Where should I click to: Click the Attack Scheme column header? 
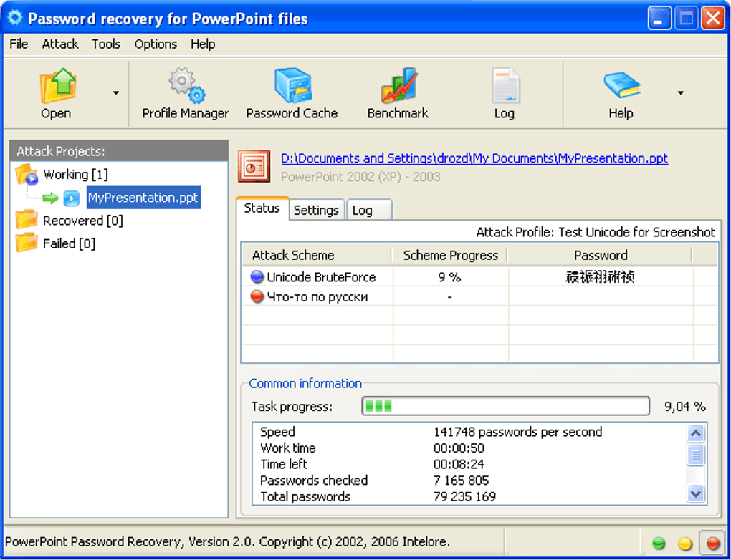317,255
